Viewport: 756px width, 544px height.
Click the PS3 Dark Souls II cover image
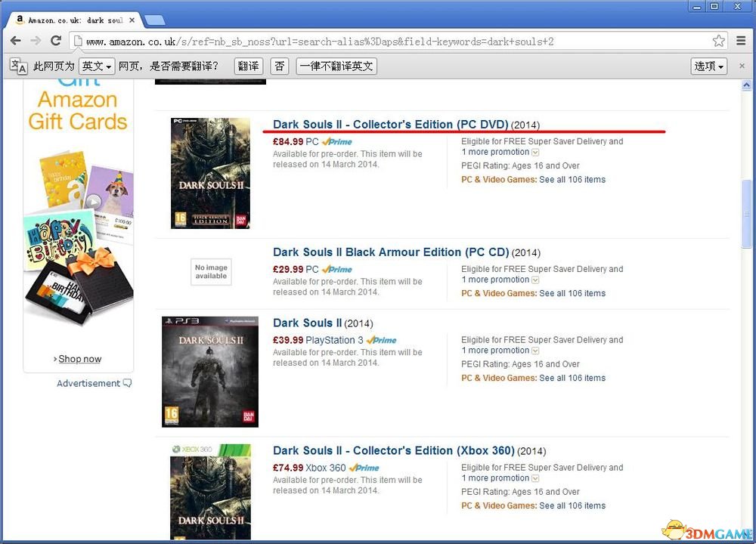(210, 372)
